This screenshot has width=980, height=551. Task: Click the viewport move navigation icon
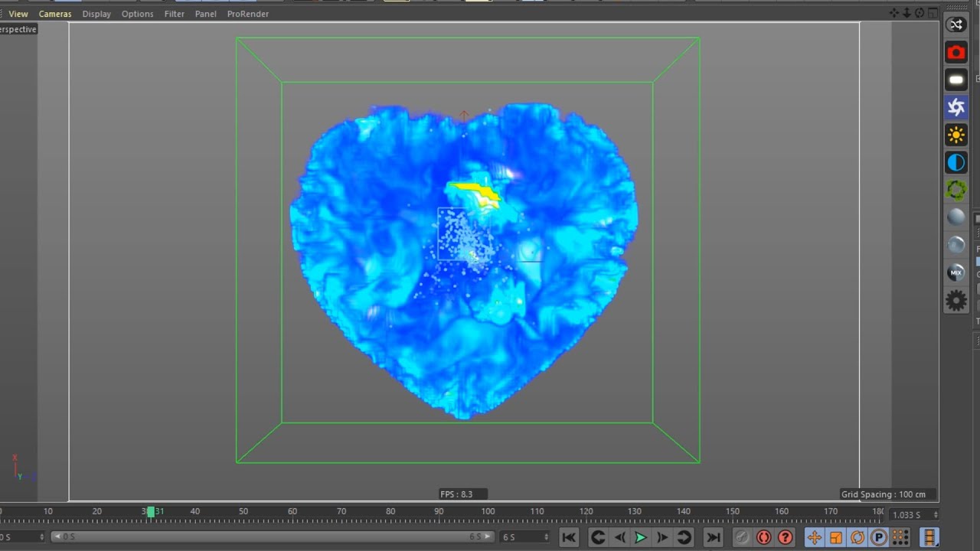[x=894, y=13]
